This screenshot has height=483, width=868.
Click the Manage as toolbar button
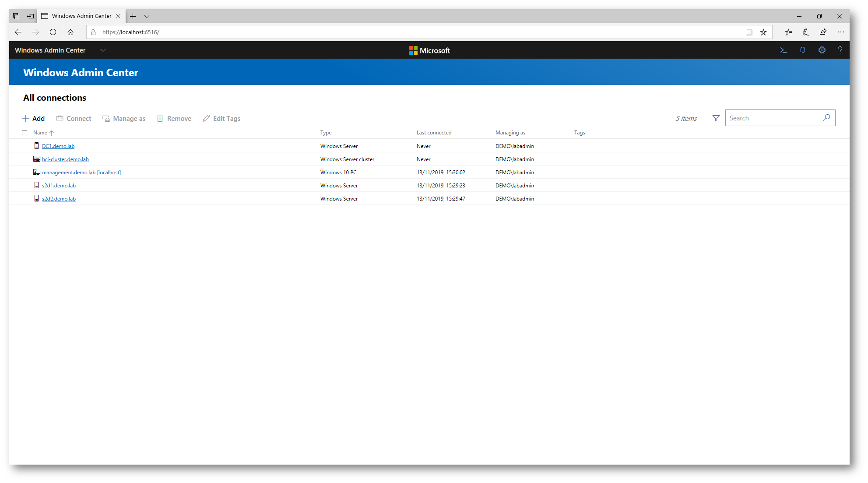point(124,118)
